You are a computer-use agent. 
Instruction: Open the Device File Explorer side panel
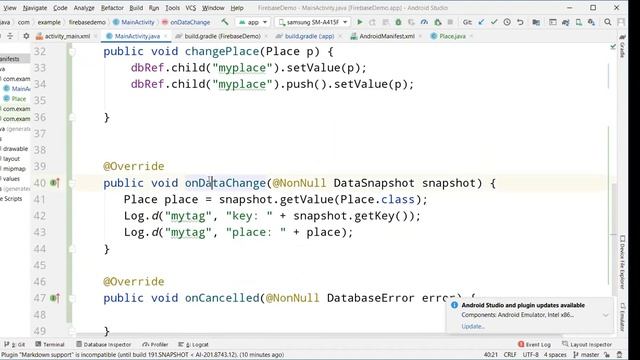pos(622,262)
